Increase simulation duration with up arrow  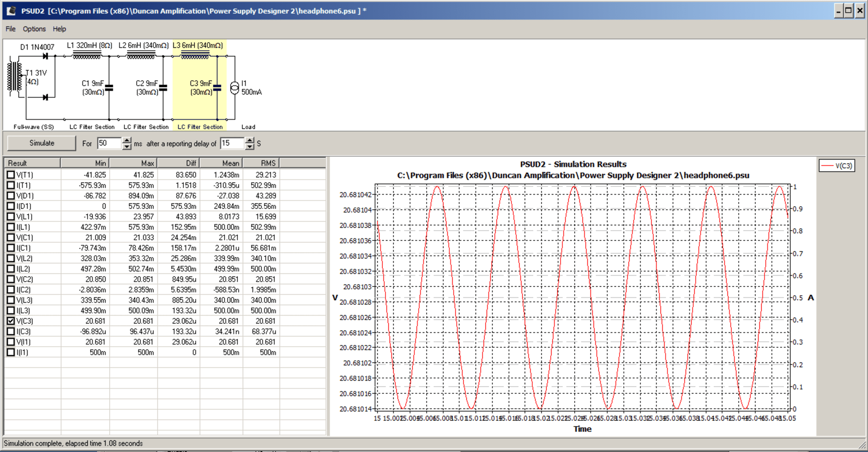pos(127,140)
